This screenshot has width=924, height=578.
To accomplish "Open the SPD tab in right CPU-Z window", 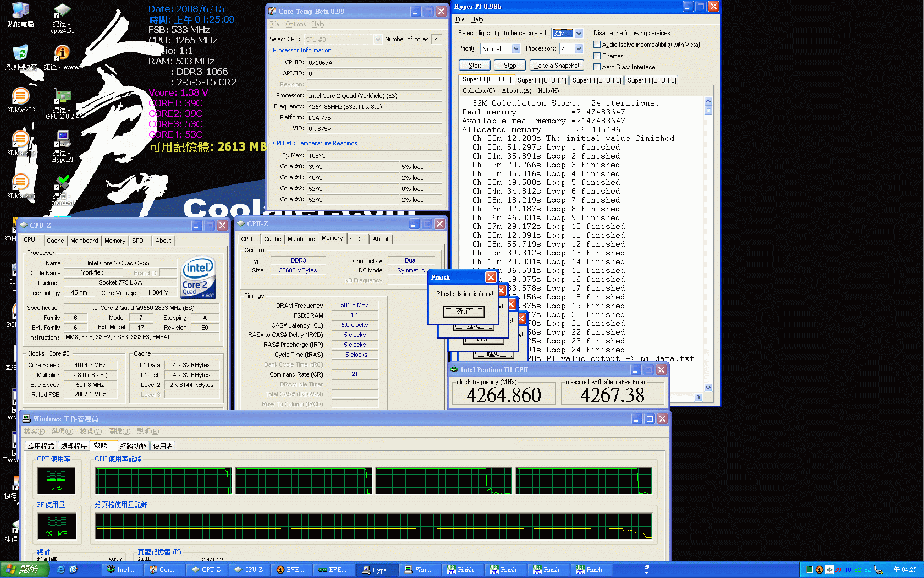I will pos(355,239).
